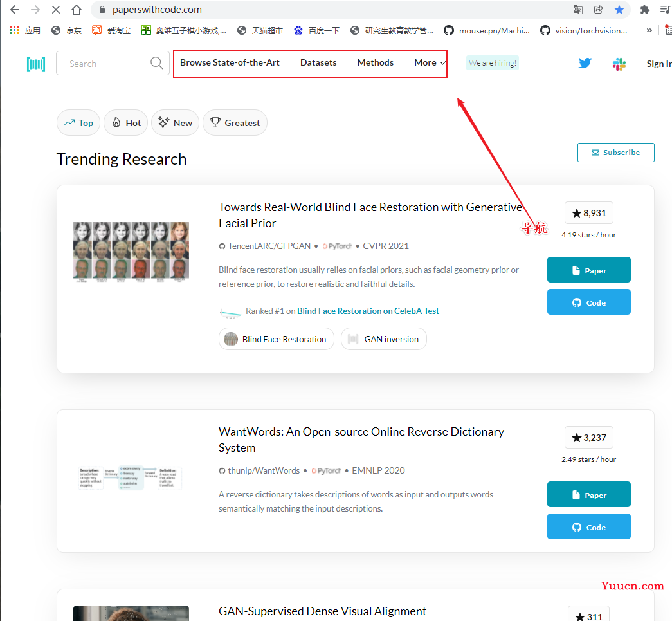This screenshot has width=672, height=621.
Task: Expand the bookmarks bar overflow chevron
Action: (649, 30)
